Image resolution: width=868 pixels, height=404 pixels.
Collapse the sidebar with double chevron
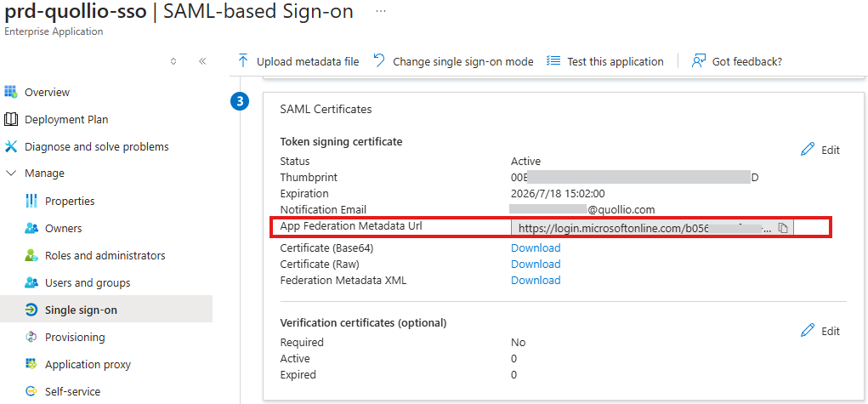[x=202, y=61]
